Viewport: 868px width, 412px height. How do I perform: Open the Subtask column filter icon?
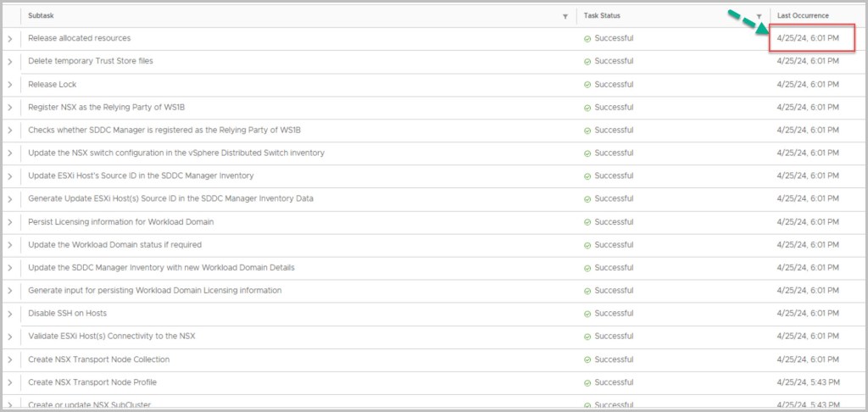565,16
